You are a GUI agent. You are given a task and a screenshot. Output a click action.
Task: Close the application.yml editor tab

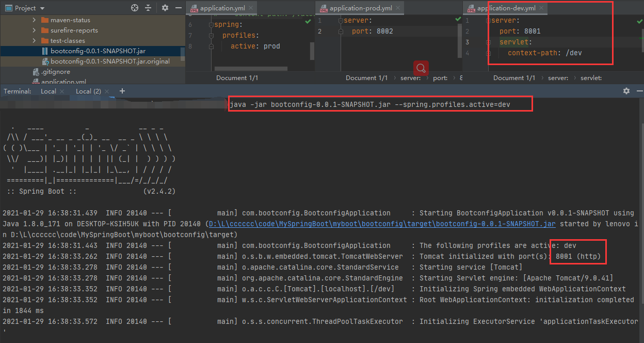(x=251, y=8)
